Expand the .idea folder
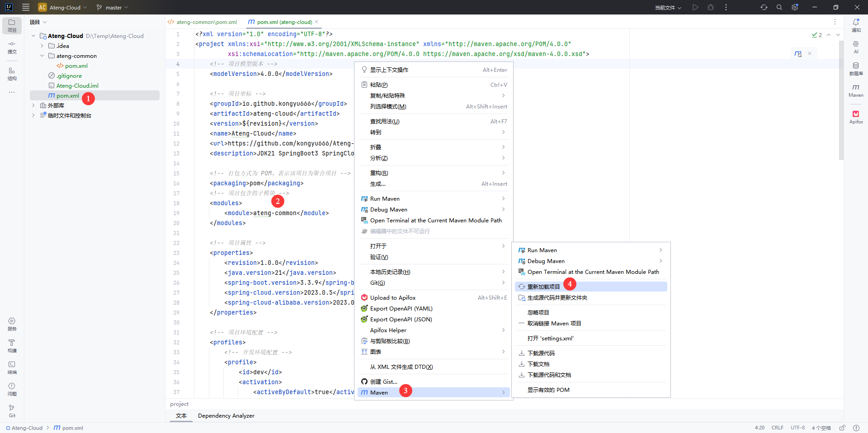The width and height of the screenshot is (868, 433). pos(42,46)
